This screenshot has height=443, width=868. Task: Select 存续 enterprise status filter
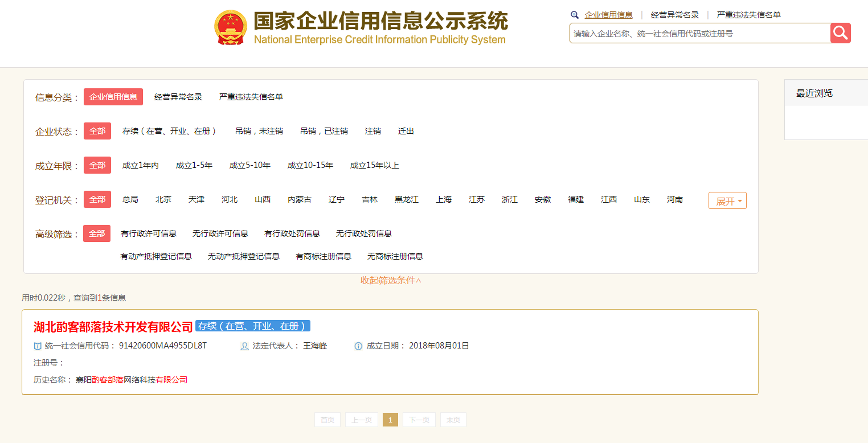coord(169,131)
